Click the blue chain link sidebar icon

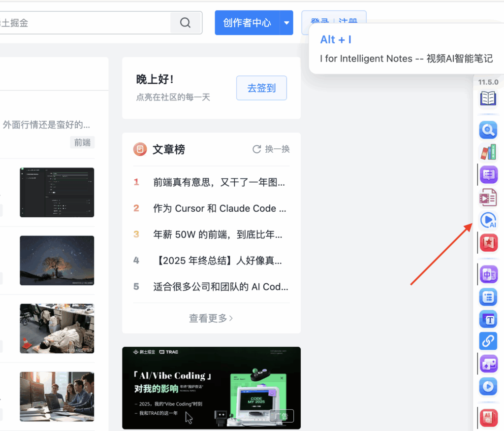[488, 341]
